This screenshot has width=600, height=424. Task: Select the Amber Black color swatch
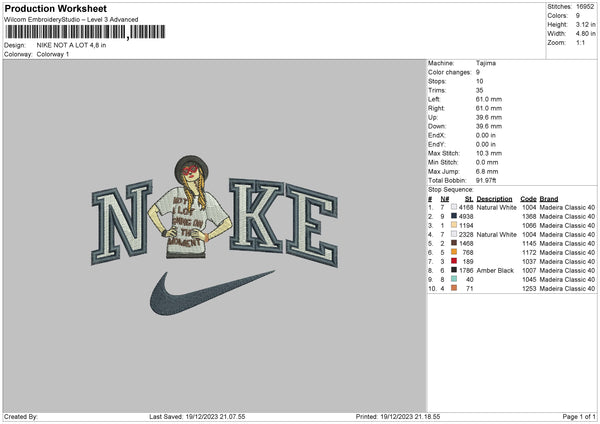coord(454,270)
